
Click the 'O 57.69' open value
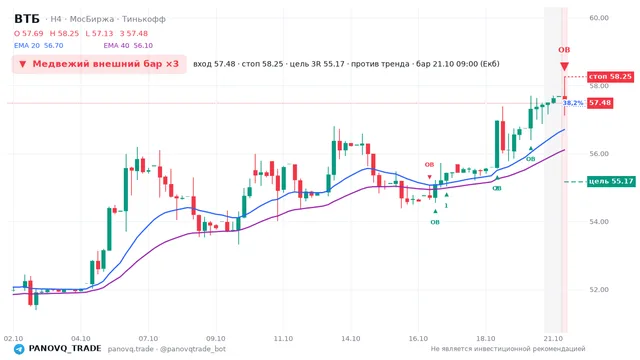(x=29, y=33)
